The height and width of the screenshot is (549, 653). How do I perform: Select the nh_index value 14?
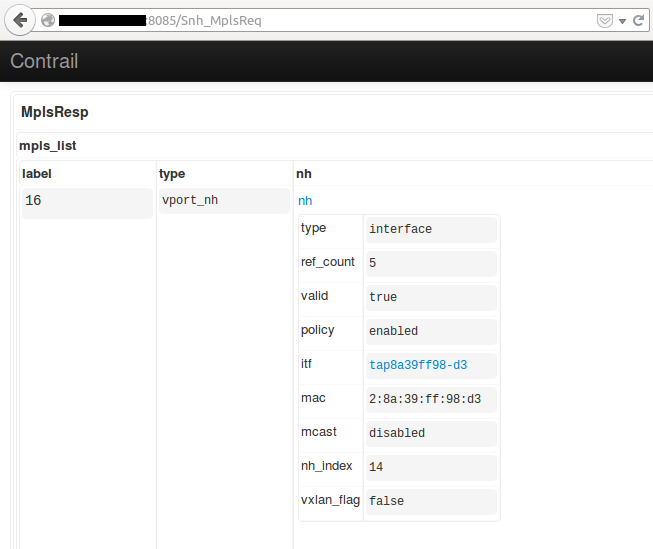point(431,467)
